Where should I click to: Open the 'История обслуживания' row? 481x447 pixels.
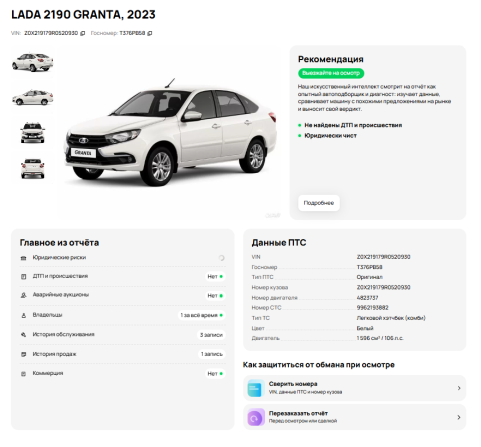123,335
